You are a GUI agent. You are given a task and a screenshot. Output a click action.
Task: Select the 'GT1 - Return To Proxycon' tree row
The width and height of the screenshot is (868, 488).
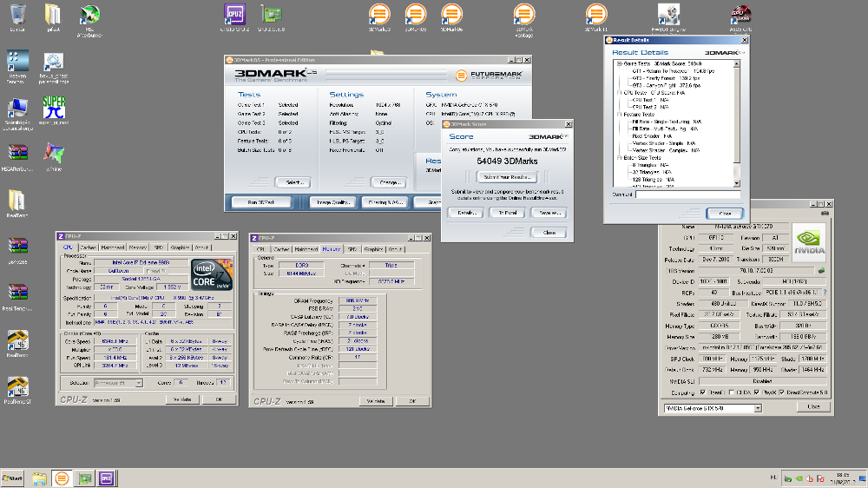click(x=674, y=71)
